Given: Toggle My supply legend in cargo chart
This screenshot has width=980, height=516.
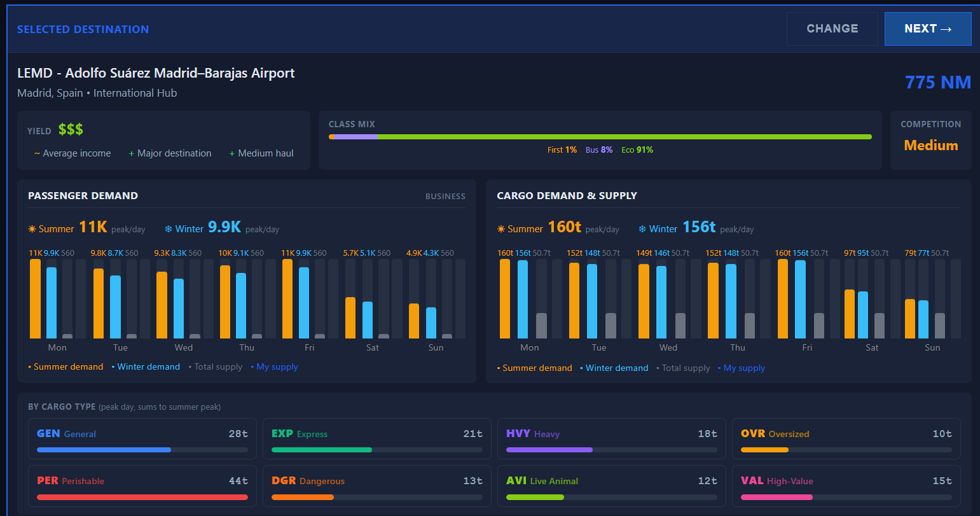Looking at the screenshot, I should pos(741,368).
